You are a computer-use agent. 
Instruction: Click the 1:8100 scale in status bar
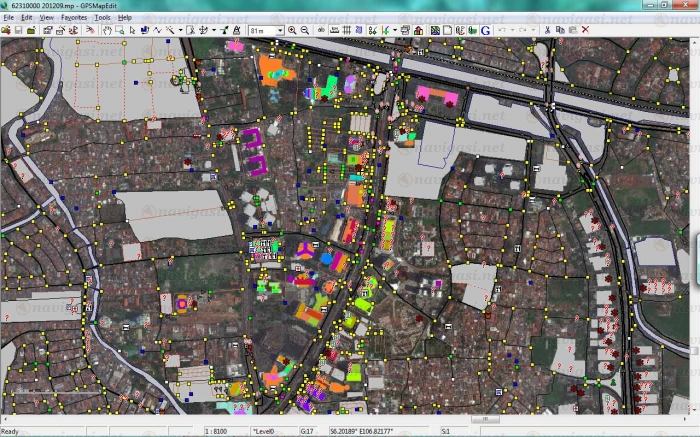coord(214,431)
